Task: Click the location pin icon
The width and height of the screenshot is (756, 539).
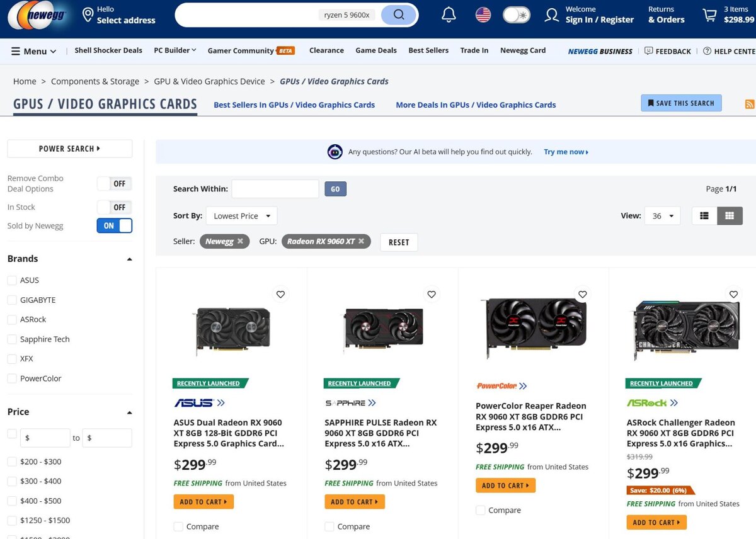Action: 88,15
